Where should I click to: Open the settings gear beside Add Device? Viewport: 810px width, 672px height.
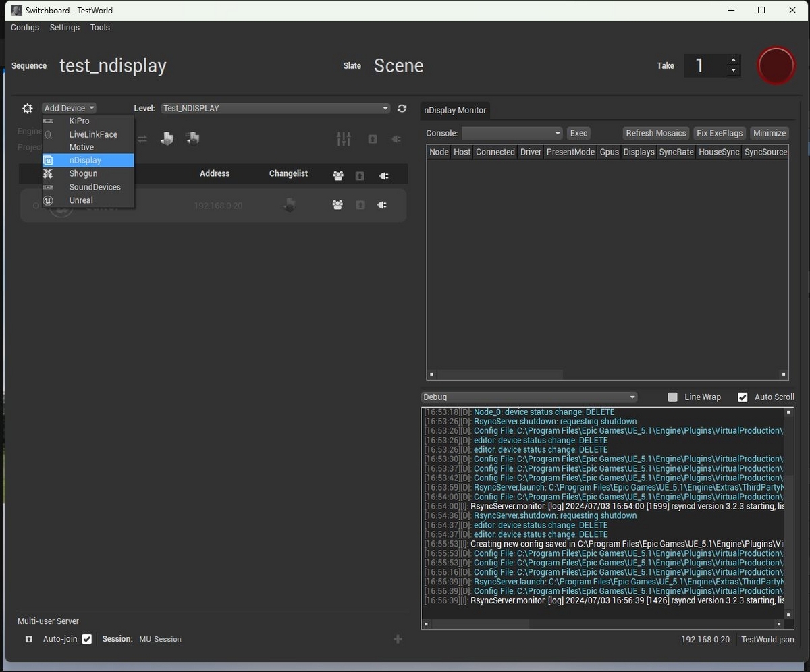28,108
